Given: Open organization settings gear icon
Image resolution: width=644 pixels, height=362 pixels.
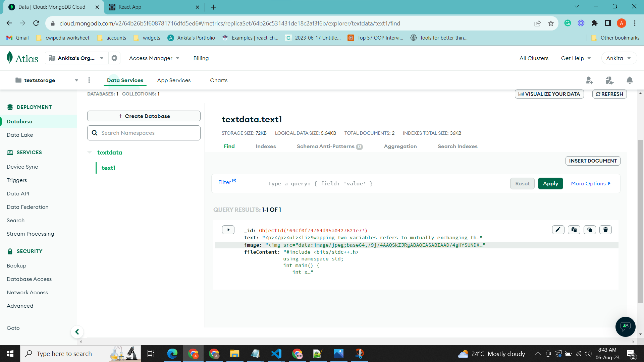Looking at the screenshot, I should [x=114, y=58].
